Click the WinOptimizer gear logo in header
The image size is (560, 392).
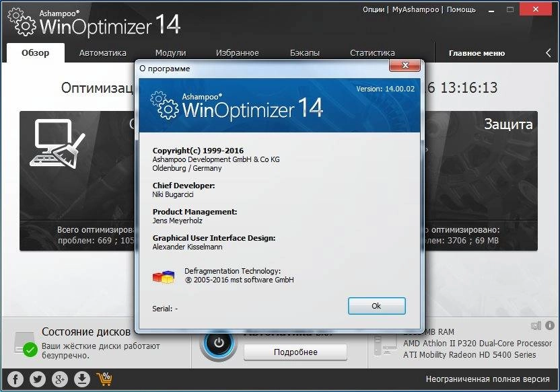pyautogui.click(x=22, y=22)
